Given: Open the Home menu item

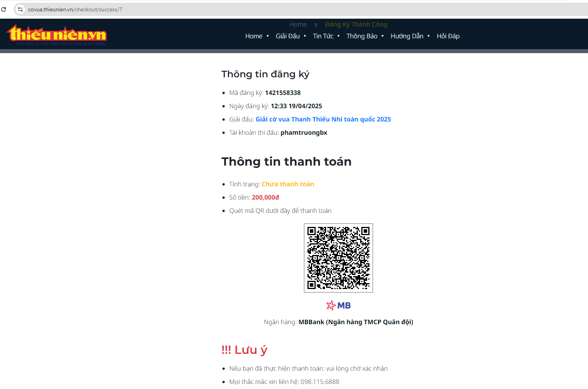Looking at the screenshot, I should pos(254,36).
